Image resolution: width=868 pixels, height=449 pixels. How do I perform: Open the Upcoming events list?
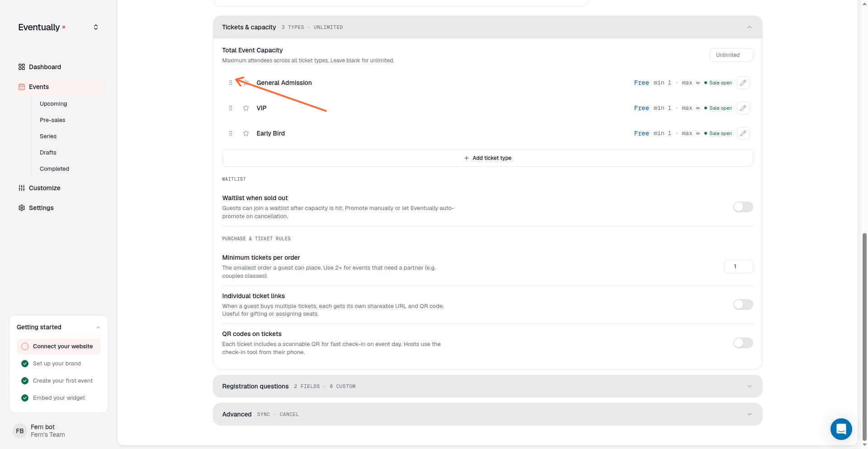click(x=53, y=104)
